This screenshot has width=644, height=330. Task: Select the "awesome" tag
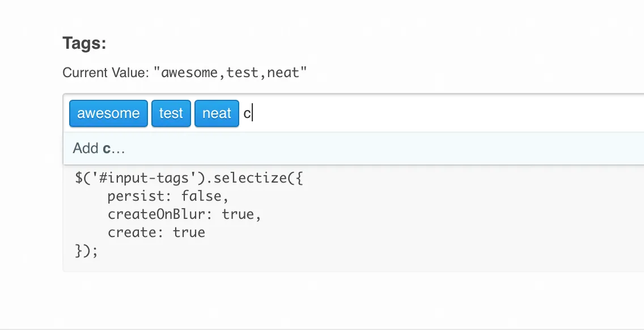pyautogui.click(x=108, y=113)
